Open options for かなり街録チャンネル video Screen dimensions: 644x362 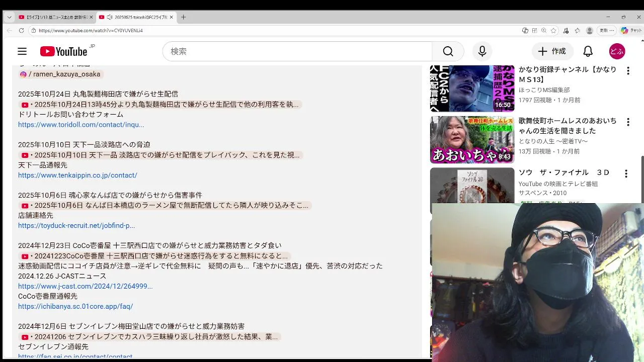(627, 71)
